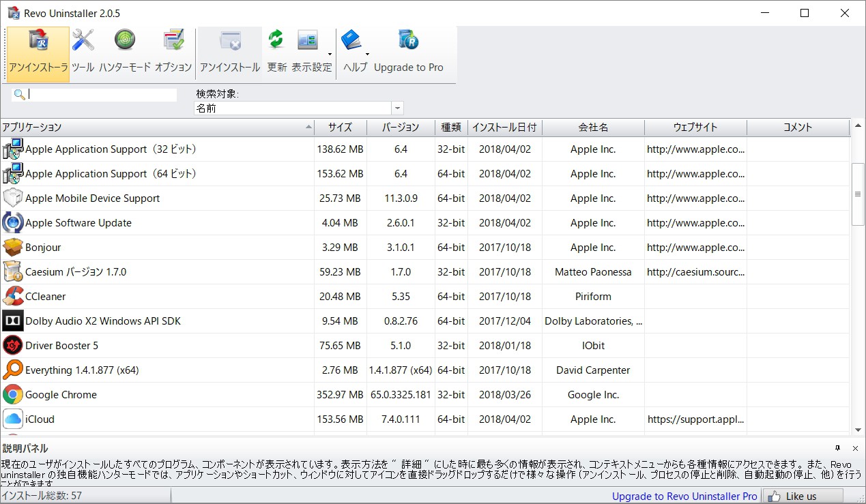Image resolution: width=866 pixels, height=504 pixels.
Task: Click Matteo Paonessa company cell
Action: coord(593,272)
